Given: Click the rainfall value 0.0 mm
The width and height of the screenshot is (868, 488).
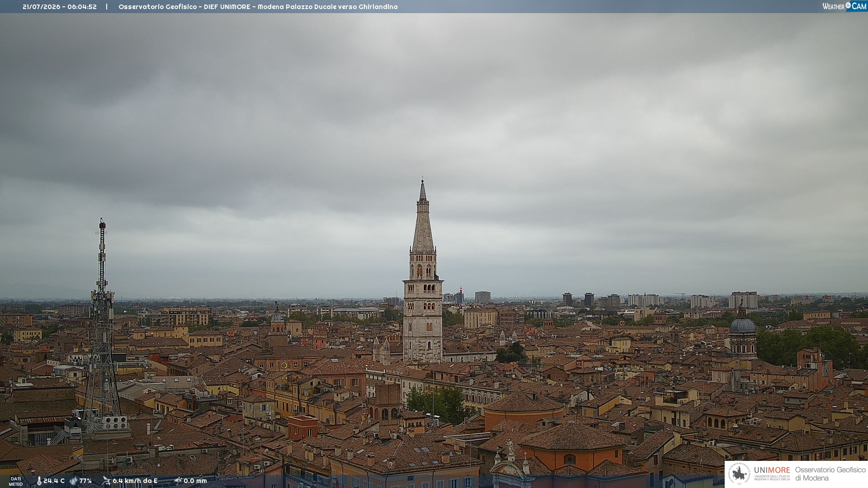Looking at the screenshot, I should (195, 481).
